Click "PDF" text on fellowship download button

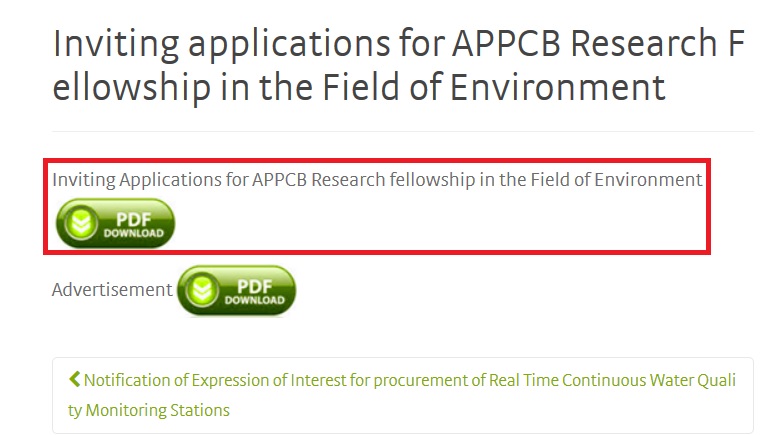point(133,216)
